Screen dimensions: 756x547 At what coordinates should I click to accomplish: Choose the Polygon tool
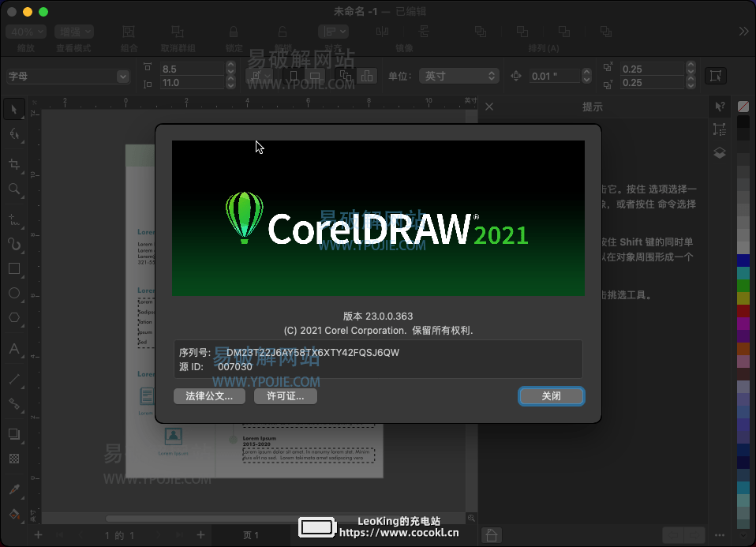pos(14,317)
